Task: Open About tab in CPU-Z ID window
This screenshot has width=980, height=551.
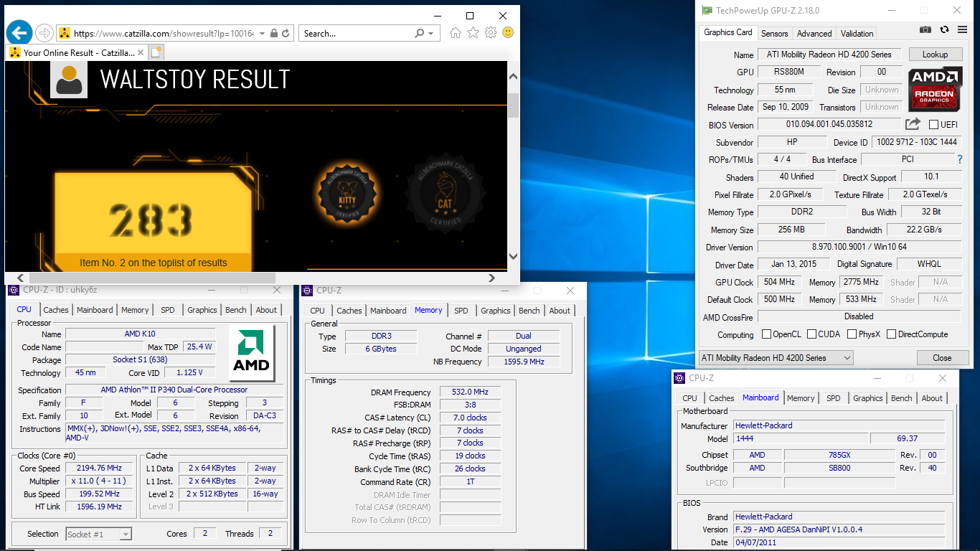Action: pyautogui.click(x=266, y=310)
